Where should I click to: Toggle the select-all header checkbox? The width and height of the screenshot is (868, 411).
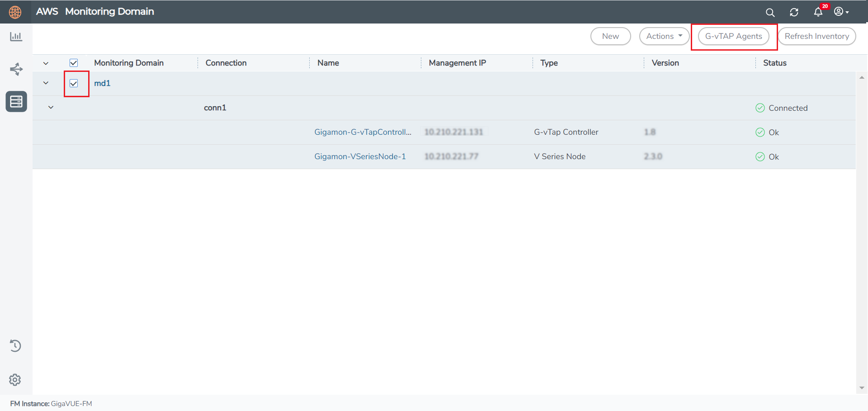coord(74,63)
